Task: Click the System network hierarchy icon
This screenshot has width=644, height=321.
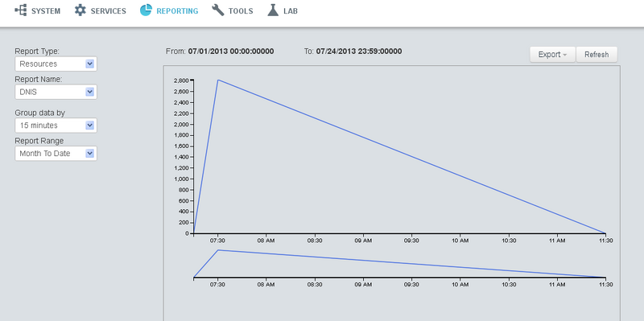Action: tap(21, 10)
